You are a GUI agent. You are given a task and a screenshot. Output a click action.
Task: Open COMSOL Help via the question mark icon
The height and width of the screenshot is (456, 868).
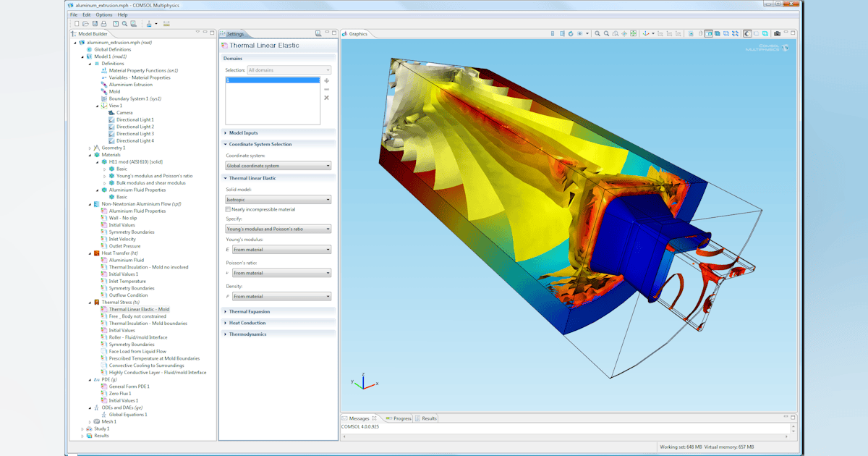coord(115,24)
